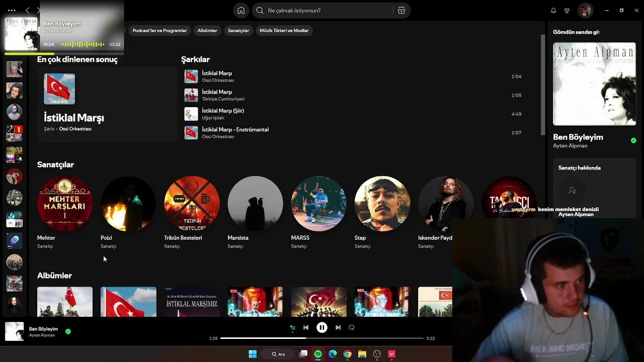Image resolution: width=644 pixels, height=362 pixels.
Task: Open the Albümler section heading
Action: click(x=54, y=276)
